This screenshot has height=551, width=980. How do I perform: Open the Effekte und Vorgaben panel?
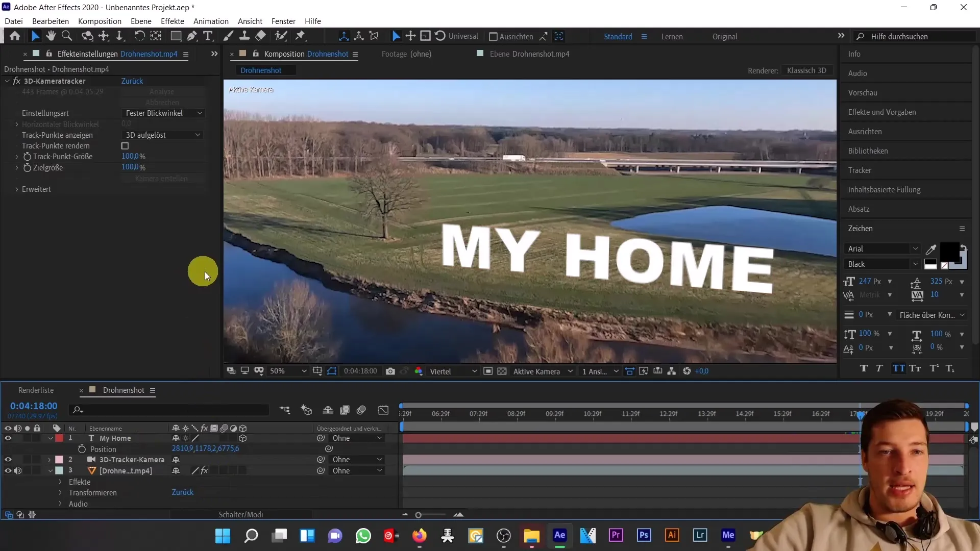click(882, 112)
